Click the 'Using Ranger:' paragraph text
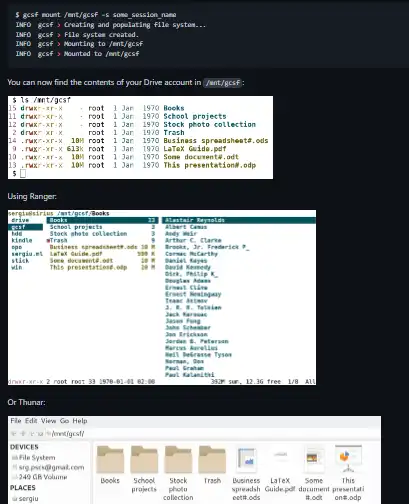The image size is (409, 504). click(32, 196)
